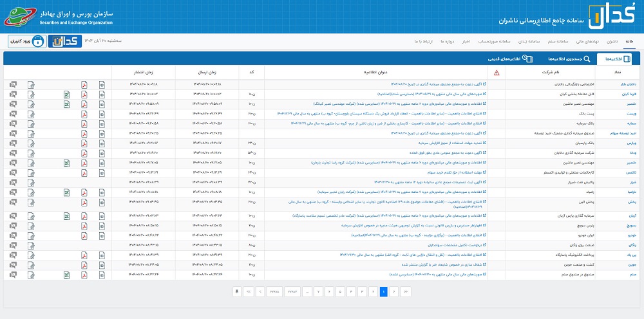Open the PDF icon in the جوین row
Viewport: 644px width, 319px height.
84,265
